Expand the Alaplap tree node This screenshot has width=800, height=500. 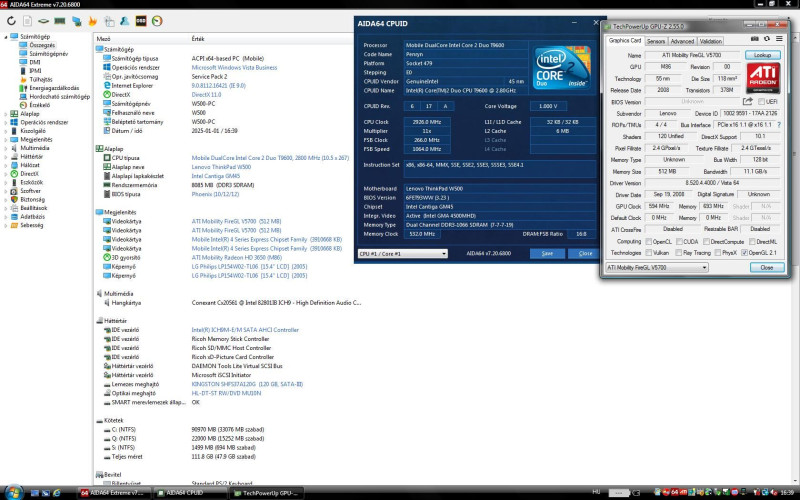(x=6, y=114)
